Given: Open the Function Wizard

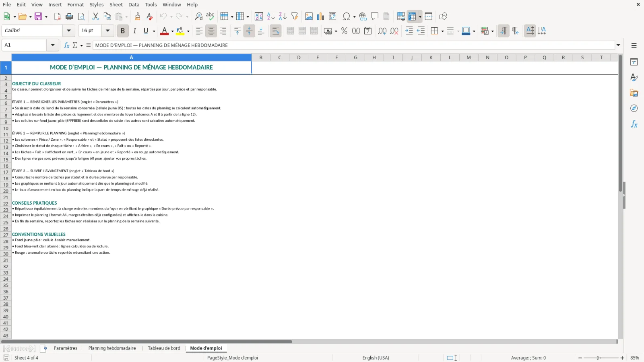Looking at the screenshot, I should (67, 45).
